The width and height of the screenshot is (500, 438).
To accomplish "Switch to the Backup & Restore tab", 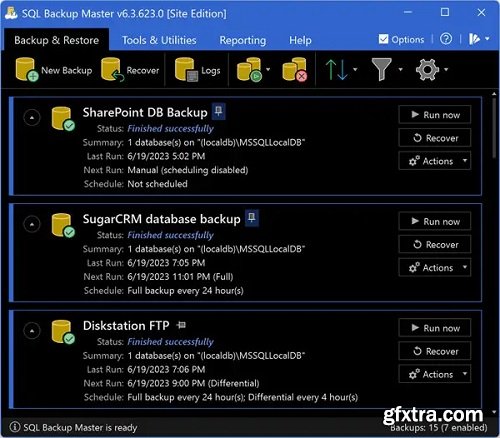I will pyautogui.click(x=57, y=40).
